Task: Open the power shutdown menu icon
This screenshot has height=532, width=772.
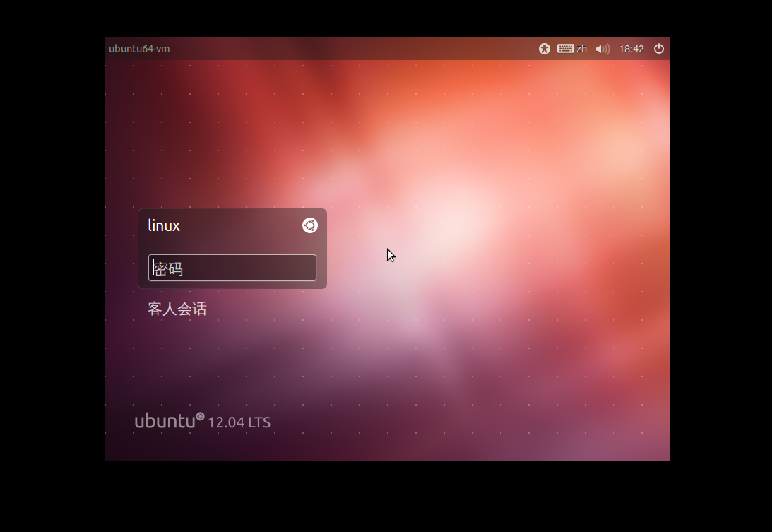Action: tap(659, 49)
